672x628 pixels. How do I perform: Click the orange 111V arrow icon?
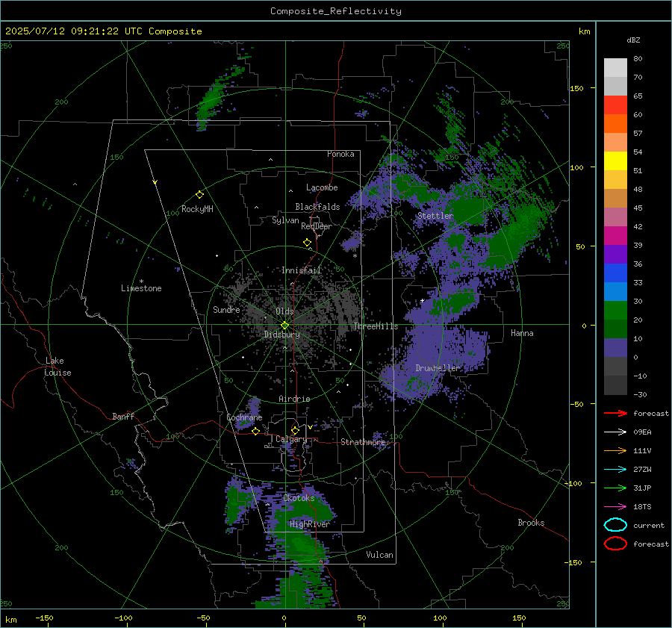point(615,450)
